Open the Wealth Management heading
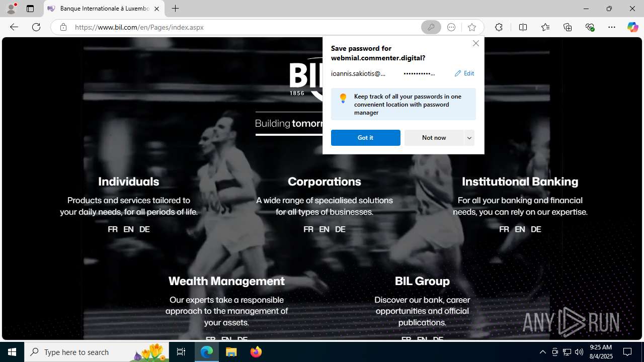This screenshot has height=362, width=644. click(226, 281)
